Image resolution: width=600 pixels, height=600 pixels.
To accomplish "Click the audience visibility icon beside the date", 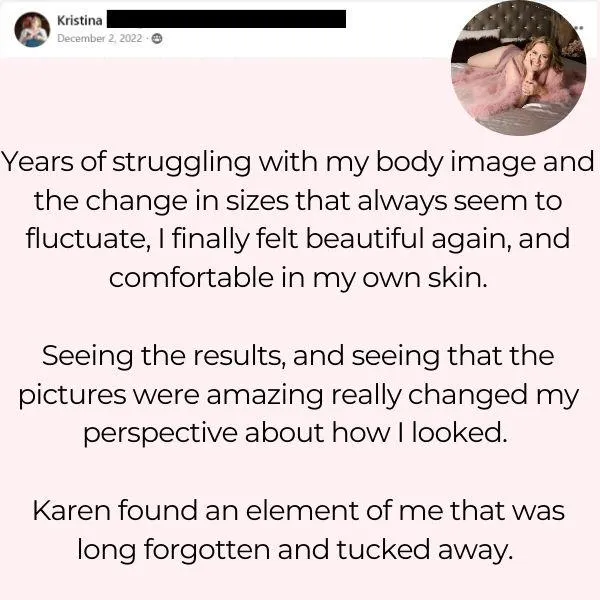I will (157, 38).
